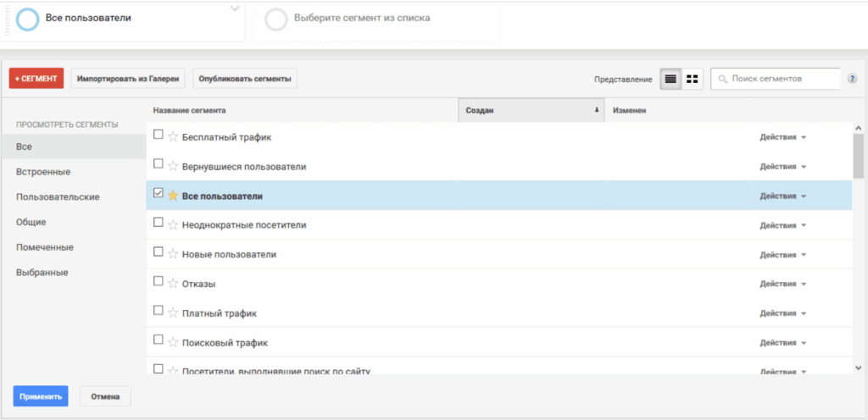
Task: Star the Платный трафик segment
Action: [x=173, y=312]
